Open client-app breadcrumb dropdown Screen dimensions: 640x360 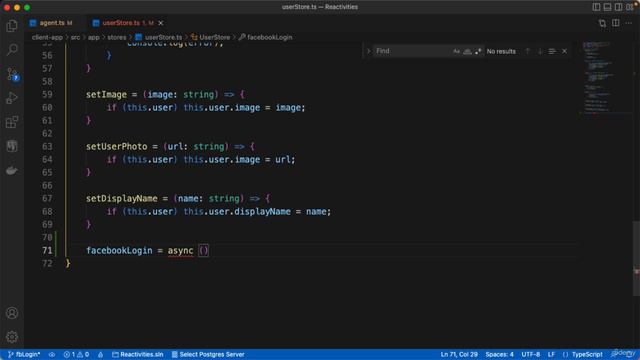click(47, 37)
